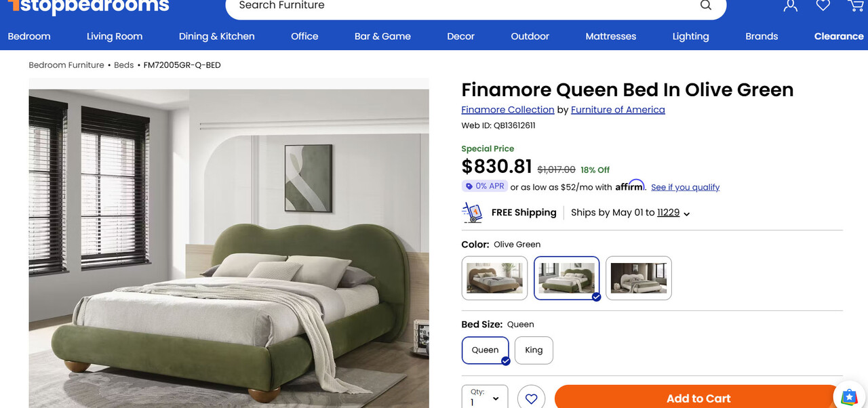Select the Queen bed size option

(486, 350)
